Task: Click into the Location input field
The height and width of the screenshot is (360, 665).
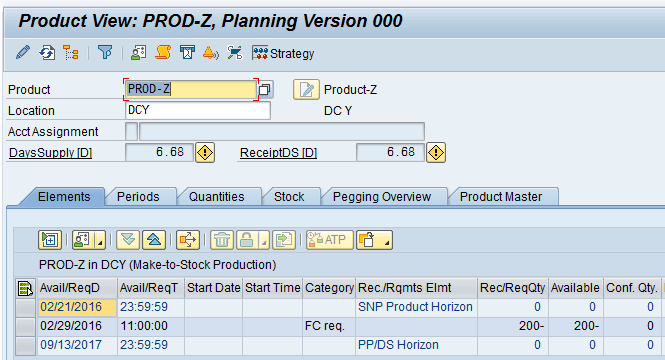Action: tap(198, 111)
